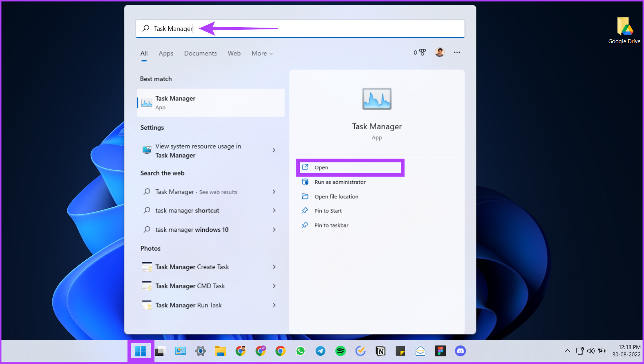Open WhatsApp from the taskbar
Image resolution: width=644 pixels, height=364 pixels.
click(301, 351)
